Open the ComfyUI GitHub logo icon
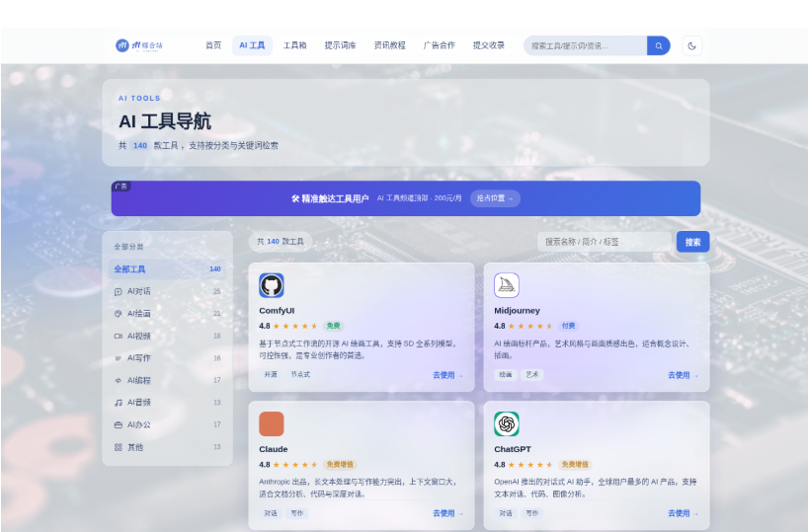This screenshot has height=532, width=808. (x=272, y=285)
